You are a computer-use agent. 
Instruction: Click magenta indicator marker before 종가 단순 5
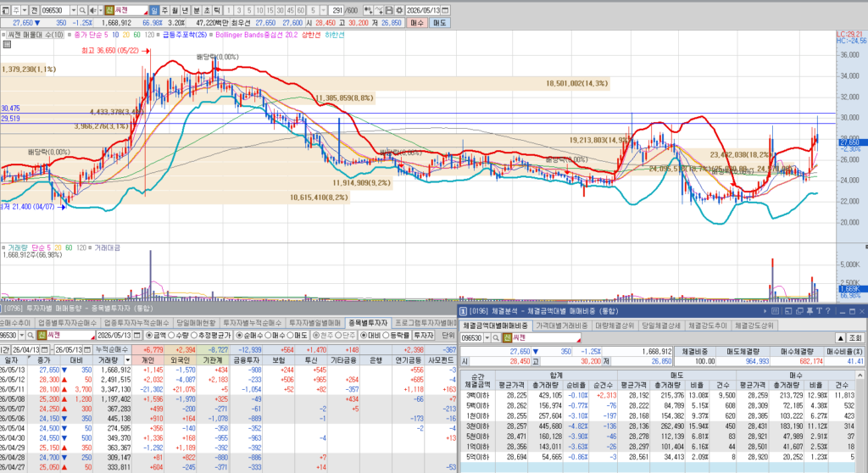pyautogui.click(x=70, y=35)
